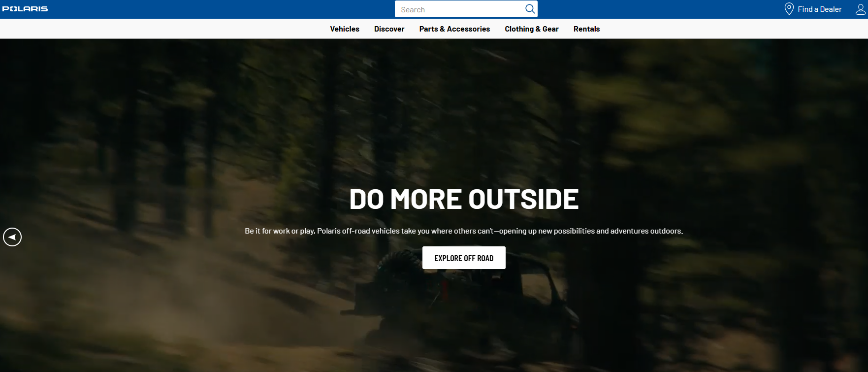
Task: Open the Find a Dealer link
Action: 819,9
